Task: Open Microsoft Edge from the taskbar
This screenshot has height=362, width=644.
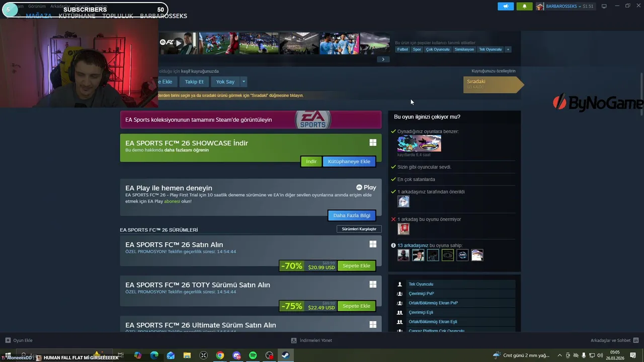Action: 154,355
